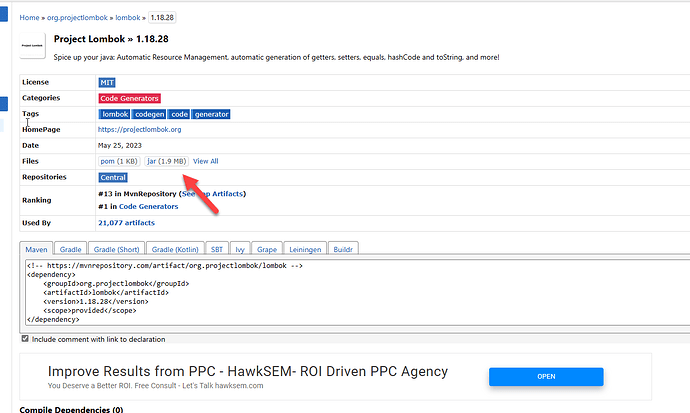Select the lombok tag
Screen dimensions: 690x413
tap(114, 114)
